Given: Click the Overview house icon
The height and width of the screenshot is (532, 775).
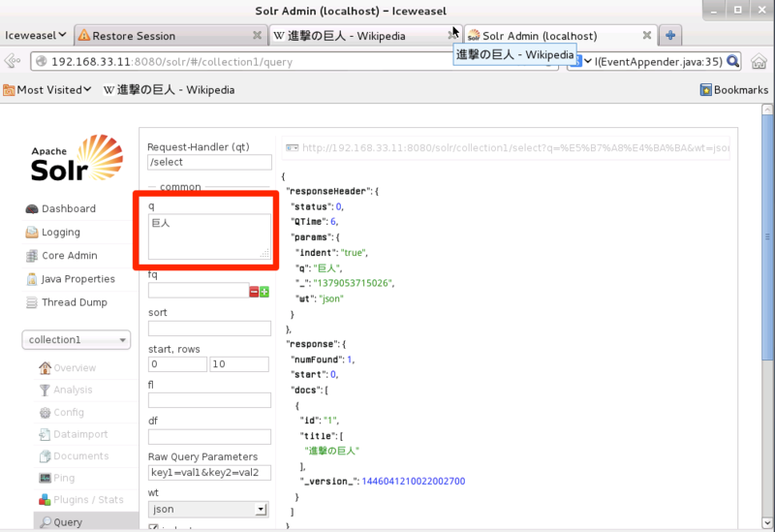Looking at the screenshot, I should click(45, 368).
